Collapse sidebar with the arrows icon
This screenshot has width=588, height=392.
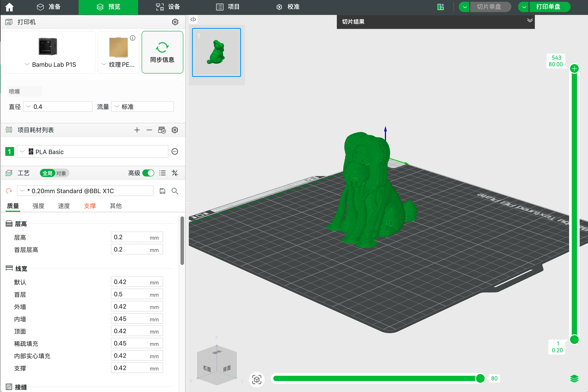[193, 20]
